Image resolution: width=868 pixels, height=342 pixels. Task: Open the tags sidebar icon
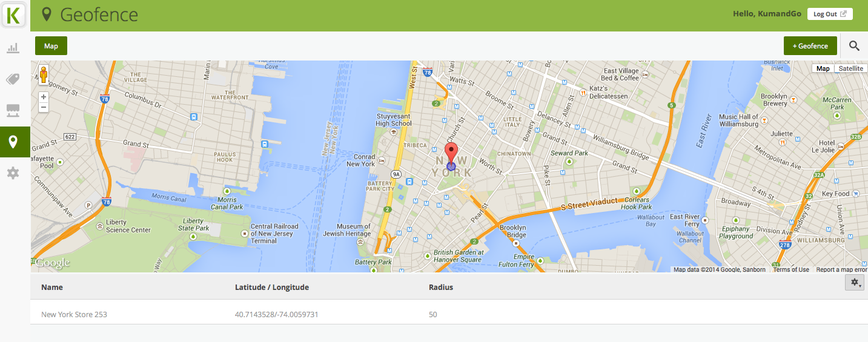tap(13, 79)
